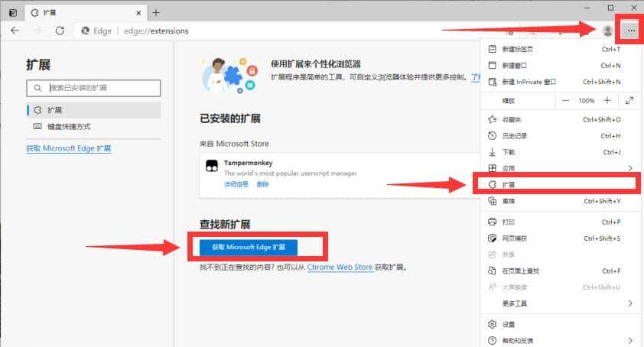Click the 历史记录 clock icon
This screenshot has height=347, width=644.
[492, 136]
